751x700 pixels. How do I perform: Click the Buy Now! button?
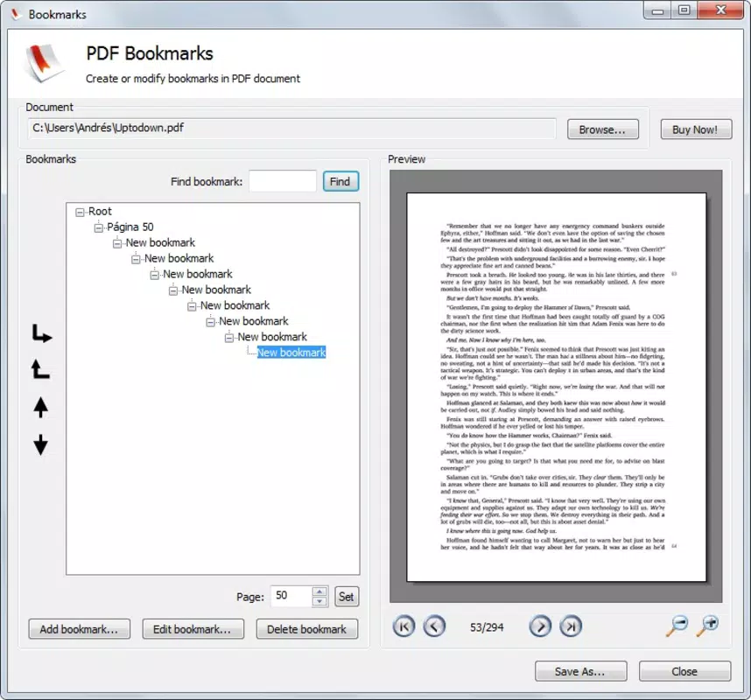(x=696, y=129)
